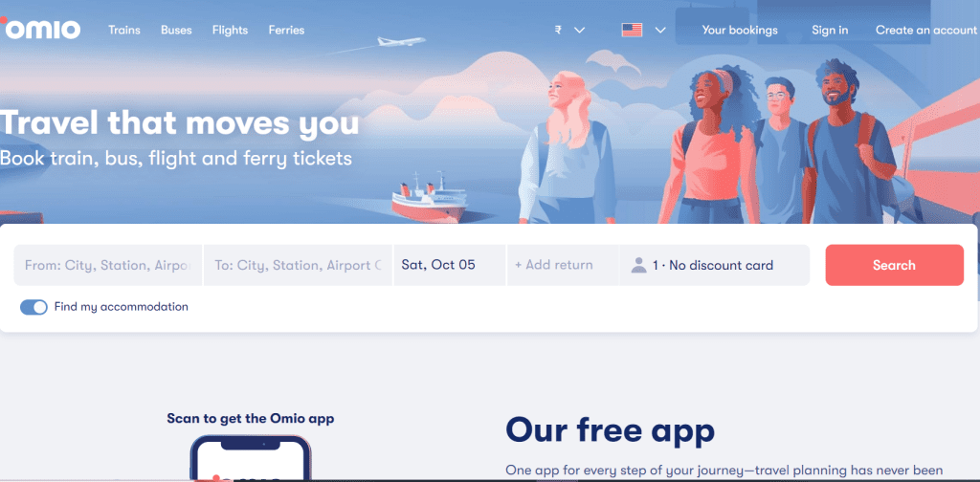Click the From city input field
Image resolution: width=980 pixels, height=482 pixels.
(x=108, y=265)
